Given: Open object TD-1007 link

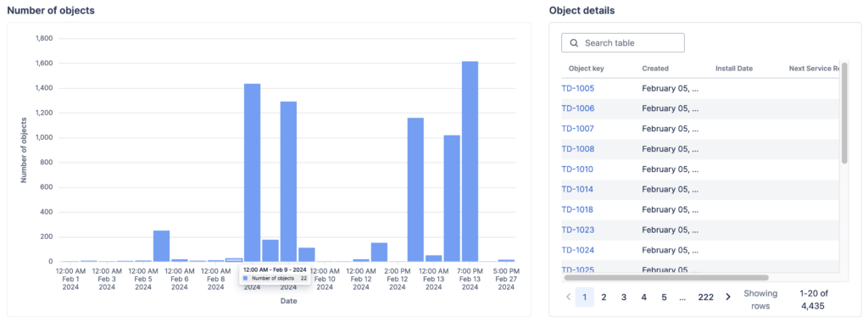Looking at the screenshot, I should (x=578, y=129).
